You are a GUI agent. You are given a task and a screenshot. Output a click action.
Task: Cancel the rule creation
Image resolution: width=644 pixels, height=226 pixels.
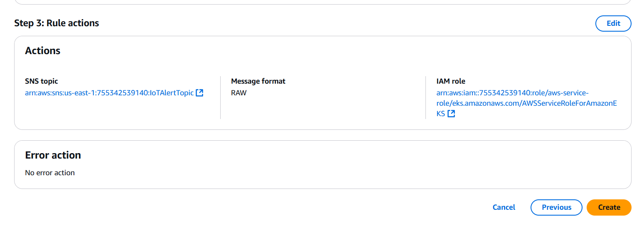point(504,207)
